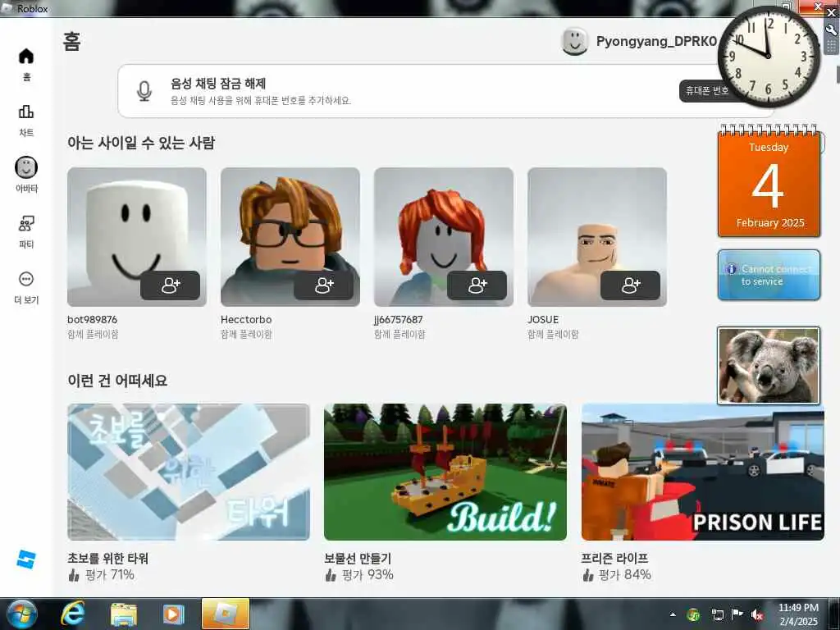The height and width of the screenshot is (630, 840).
Task: Open the Prison Life game thumbnail
Action: click(x=702, y=472)
